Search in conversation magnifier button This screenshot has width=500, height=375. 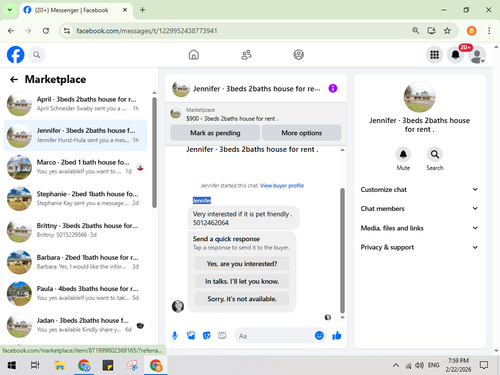pos(435,154)
